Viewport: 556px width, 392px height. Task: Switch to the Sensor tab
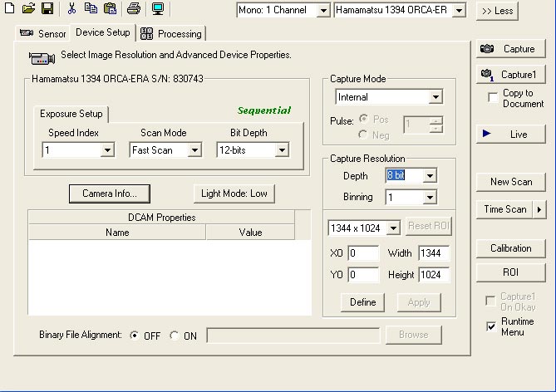click(x=42, y=33)
